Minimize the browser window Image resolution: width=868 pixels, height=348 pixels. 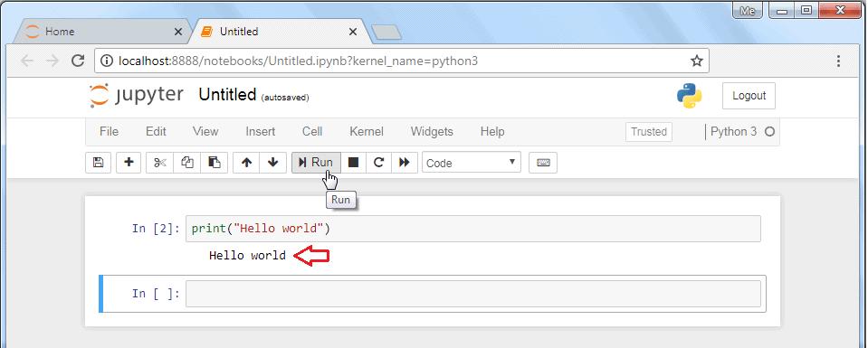coord(783,11)
